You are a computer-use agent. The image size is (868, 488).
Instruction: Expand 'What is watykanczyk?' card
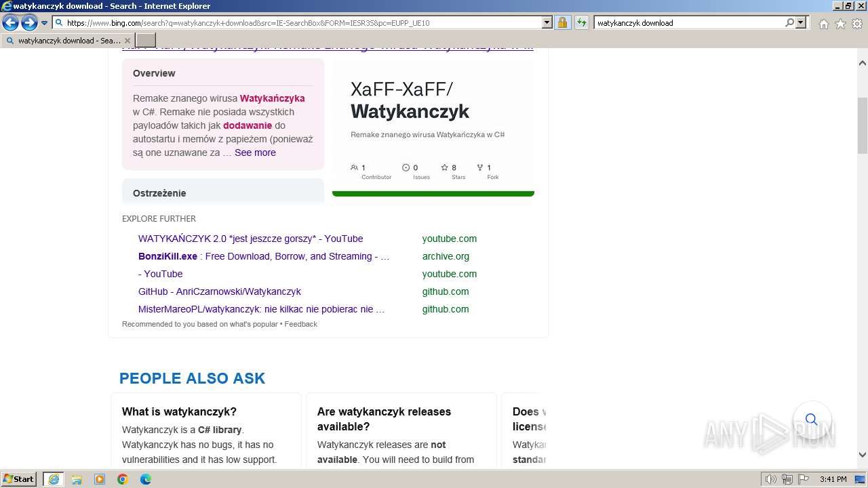pos(205,430)
